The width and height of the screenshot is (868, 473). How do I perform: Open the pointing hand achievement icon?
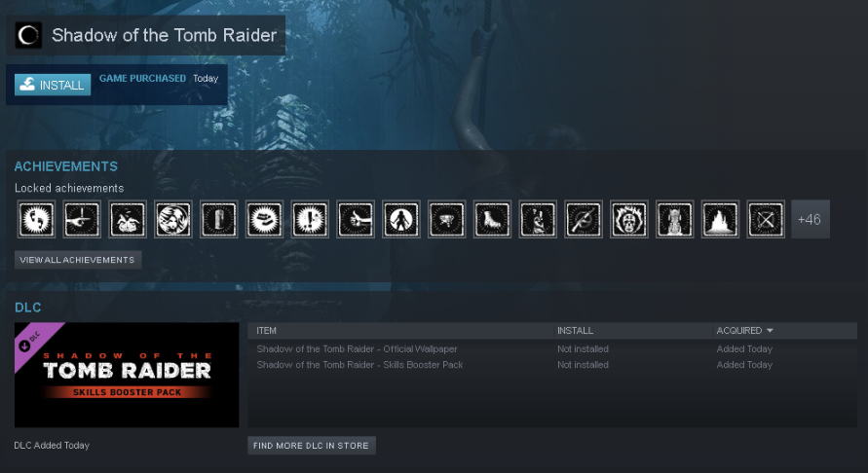tap(82, 219)
